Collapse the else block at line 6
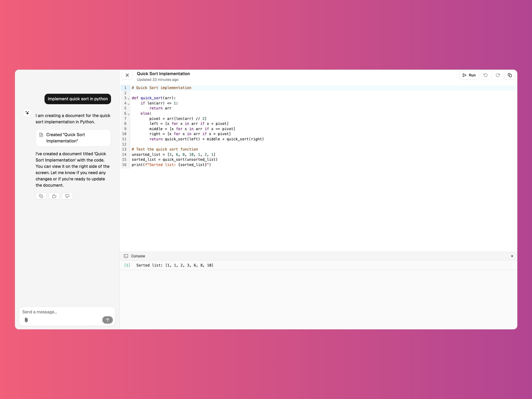 tap(128, 114)
